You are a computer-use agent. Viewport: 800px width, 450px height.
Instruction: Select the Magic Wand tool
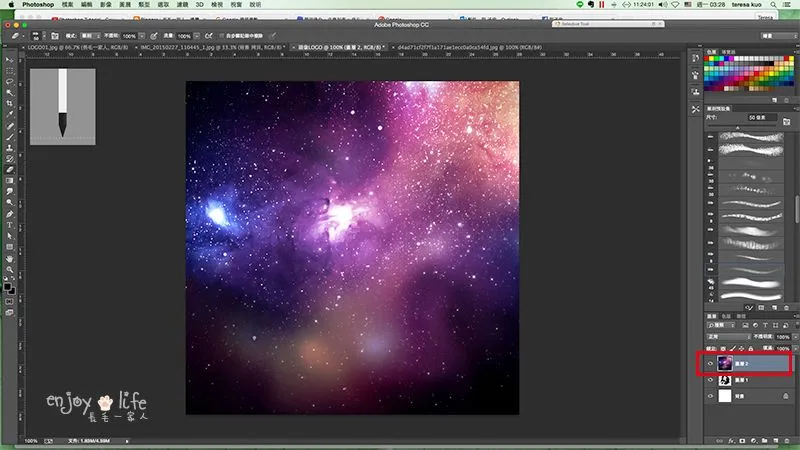10,93
